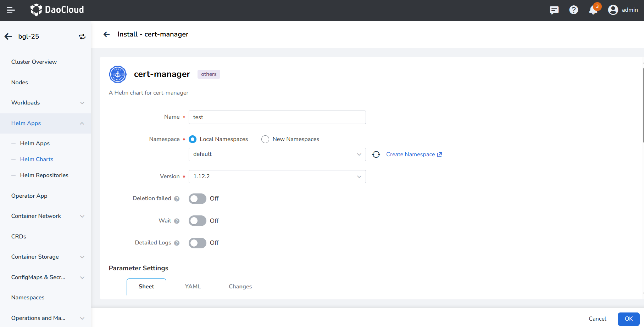Click the Detailed Logs help icon
This screenshot has height=327, width=644.
[177, 243]
